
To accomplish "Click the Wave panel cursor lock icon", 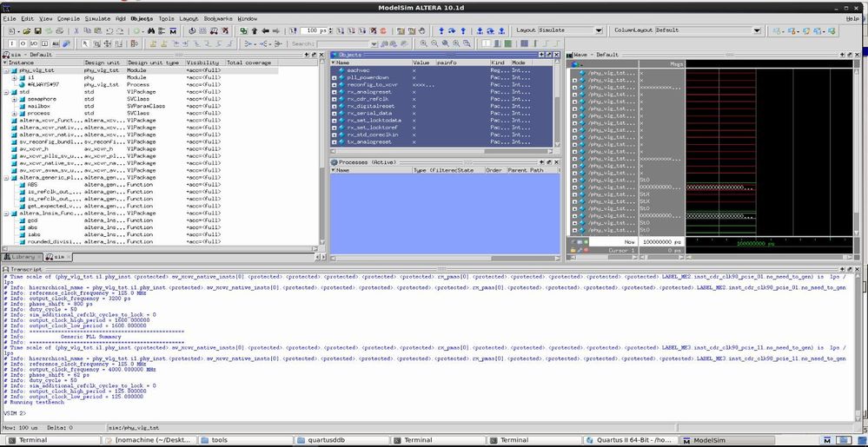I will point(573,251).
